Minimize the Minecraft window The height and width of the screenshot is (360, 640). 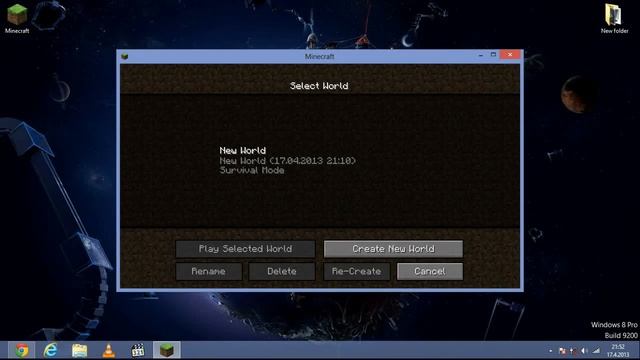[480, 55]
